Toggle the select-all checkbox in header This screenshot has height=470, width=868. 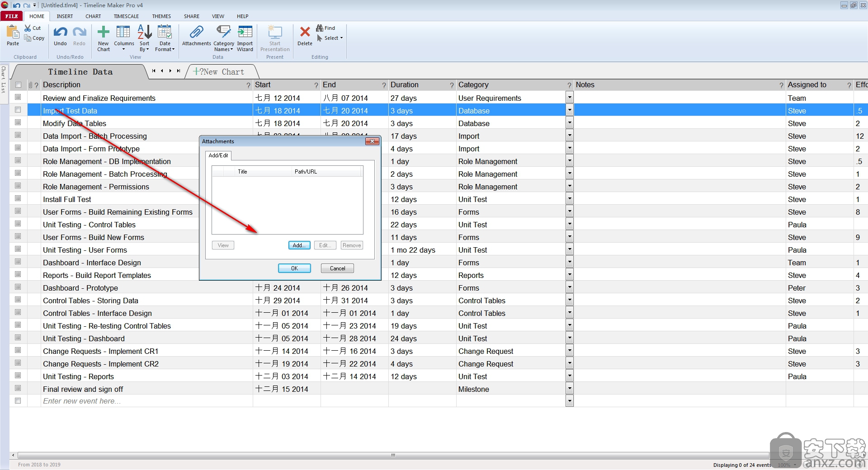click(18, 85)
